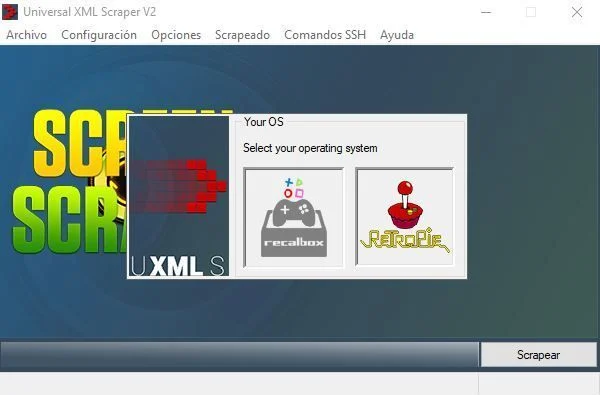Viewport: 600px width, 395px height.
Task: Open the Opciones menu
Action: point(176,35)
